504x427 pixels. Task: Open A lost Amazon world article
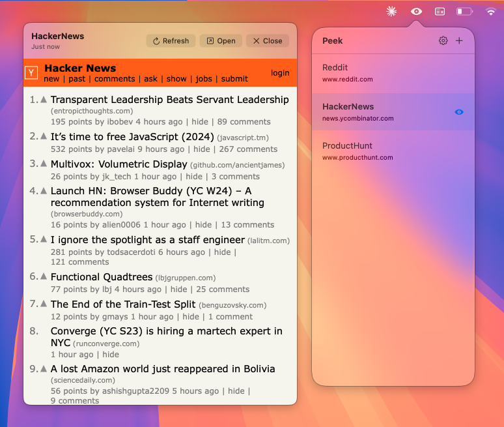[x=163, y=369]
